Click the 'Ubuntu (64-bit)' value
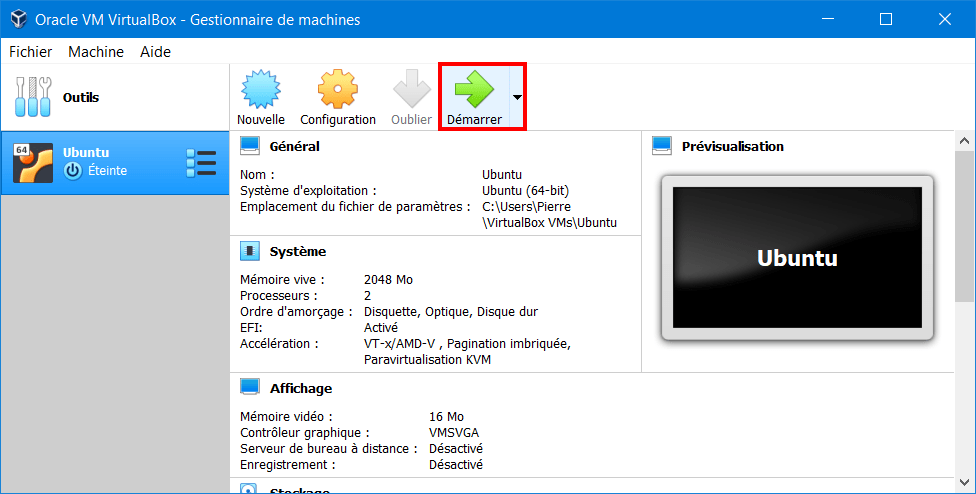The image size is (976, 494). pos(525,190)
